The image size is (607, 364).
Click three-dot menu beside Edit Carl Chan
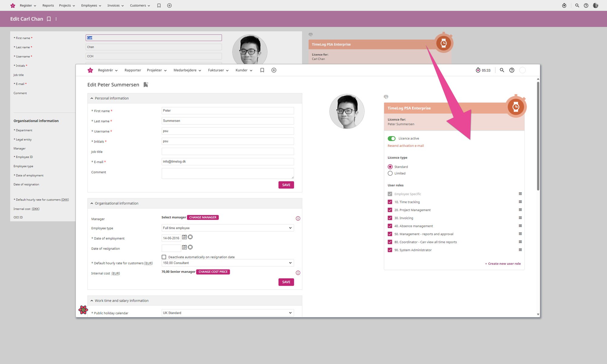pyautogui.click(x=56, y=19)
